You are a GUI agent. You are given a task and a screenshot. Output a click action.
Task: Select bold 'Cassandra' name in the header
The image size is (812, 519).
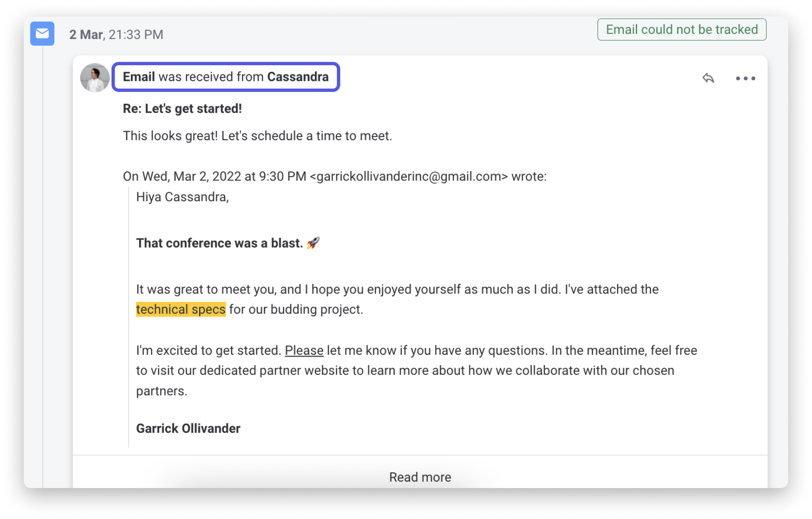click(298, 76)
